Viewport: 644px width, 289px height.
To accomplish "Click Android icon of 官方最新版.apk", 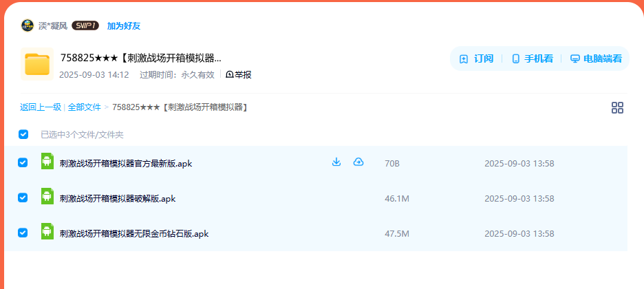I will pyautogui.click(x=47, y=161).
